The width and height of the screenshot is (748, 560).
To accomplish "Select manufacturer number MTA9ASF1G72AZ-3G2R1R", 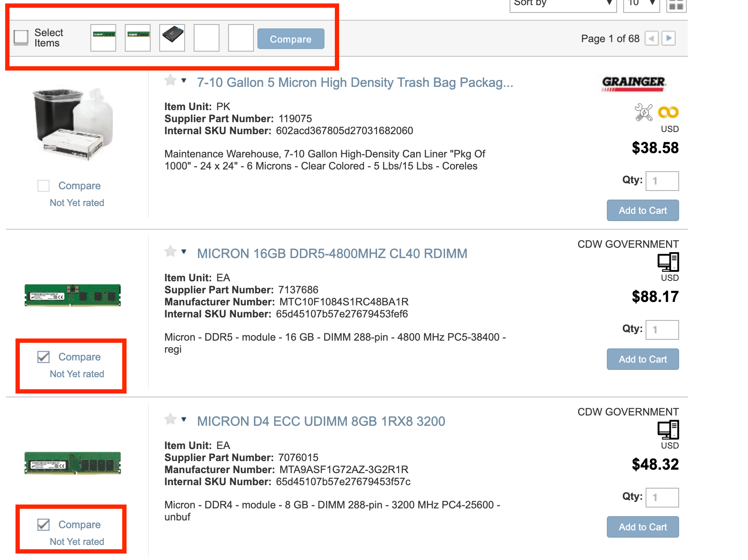I will tap(344, 470).
